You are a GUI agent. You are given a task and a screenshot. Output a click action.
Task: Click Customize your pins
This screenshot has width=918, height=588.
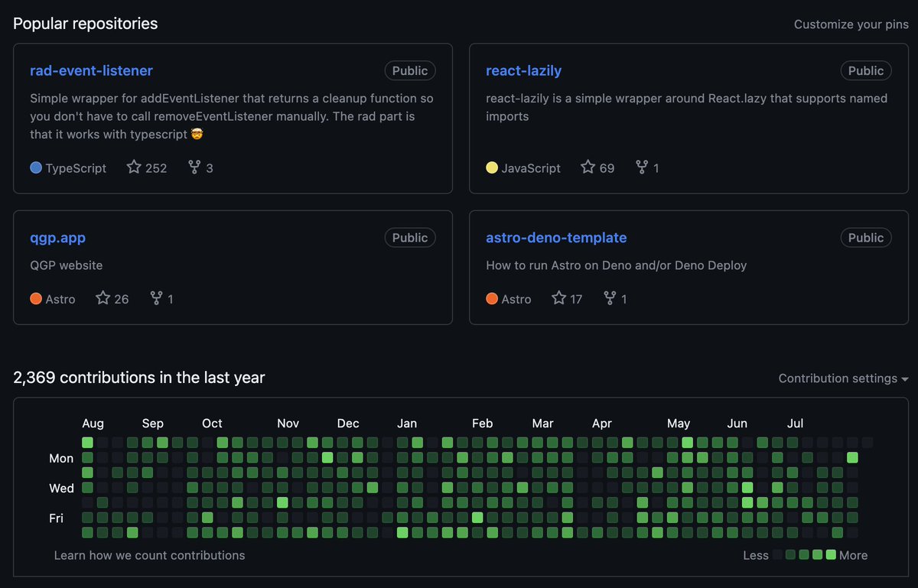tap(851, 24)
